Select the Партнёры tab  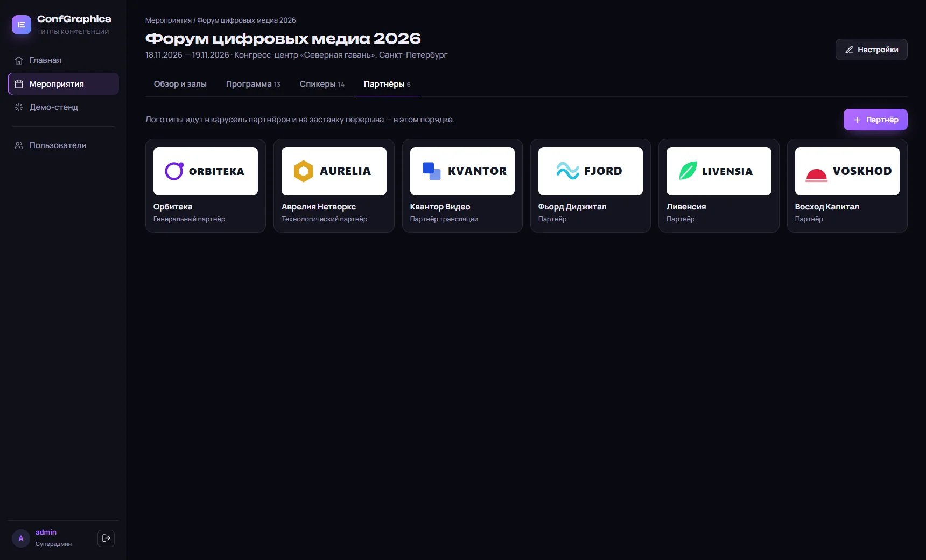(387, 84)
